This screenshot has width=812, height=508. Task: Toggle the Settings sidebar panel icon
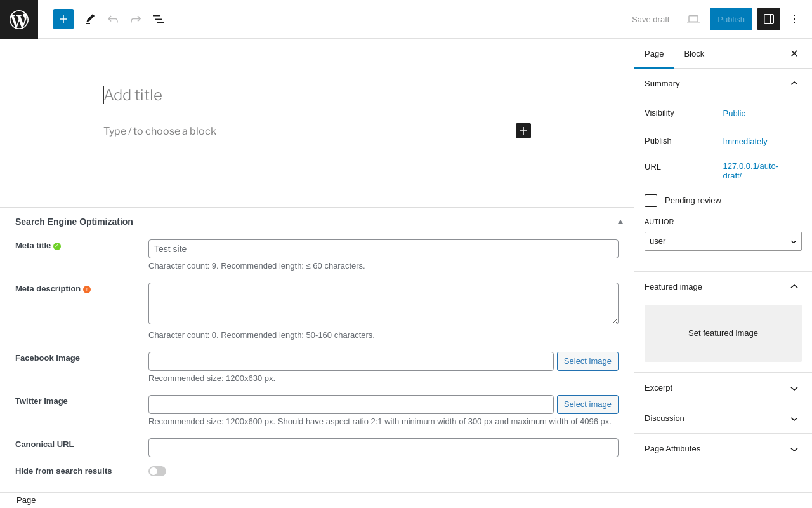[x=769, y=19]
